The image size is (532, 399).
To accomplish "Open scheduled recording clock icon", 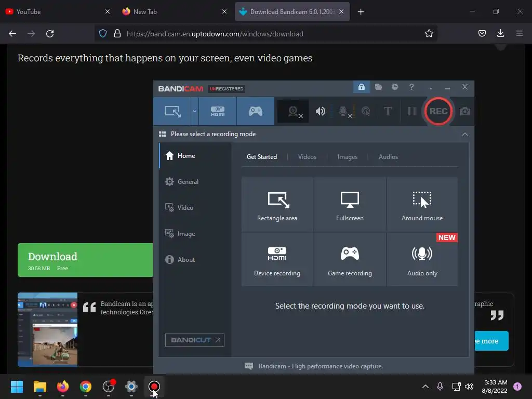I will 395,87.
